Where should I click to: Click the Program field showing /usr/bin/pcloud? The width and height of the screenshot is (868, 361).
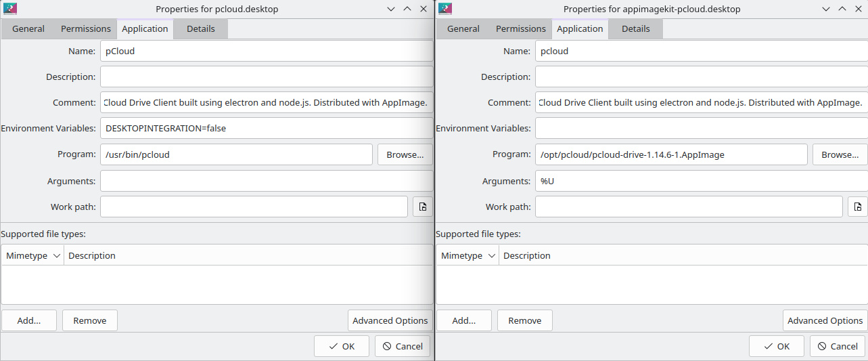coord(236,154)
